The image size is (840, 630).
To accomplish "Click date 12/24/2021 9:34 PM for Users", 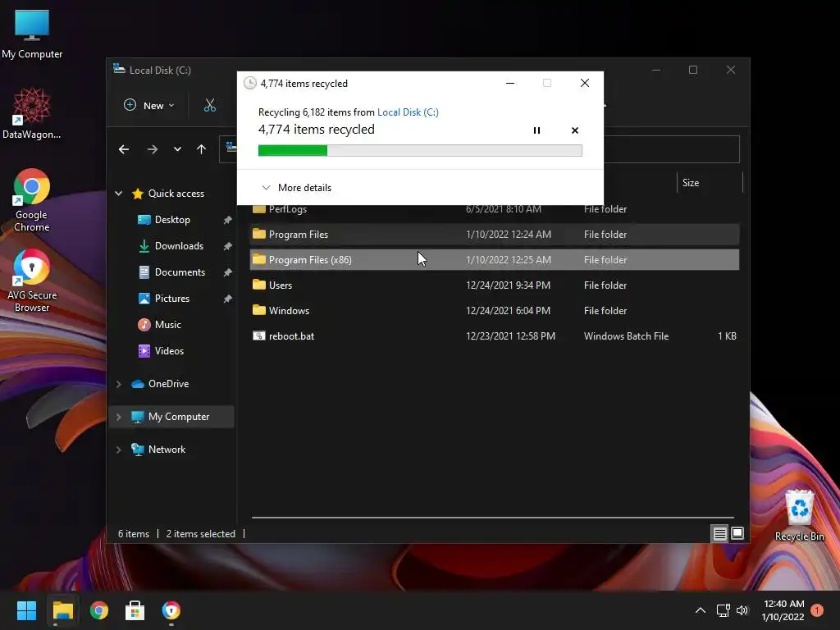I will click(508, 285).
